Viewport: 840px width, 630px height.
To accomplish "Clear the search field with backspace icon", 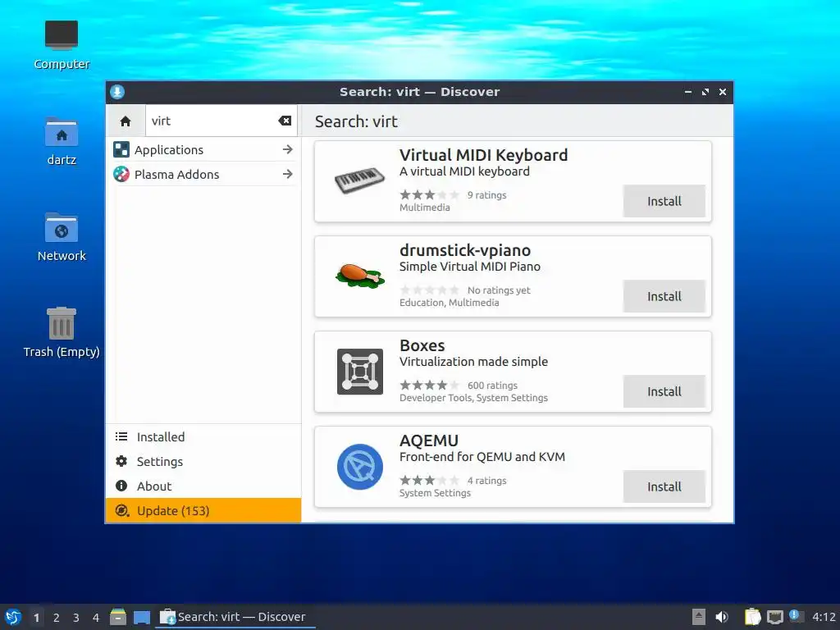I will [x=285, y=121].
